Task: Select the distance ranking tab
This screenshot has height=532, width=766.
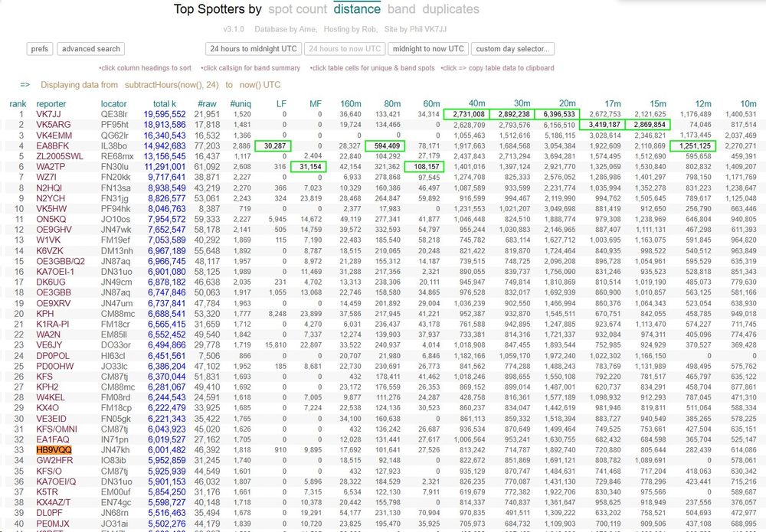Action: tap(357, 9)
